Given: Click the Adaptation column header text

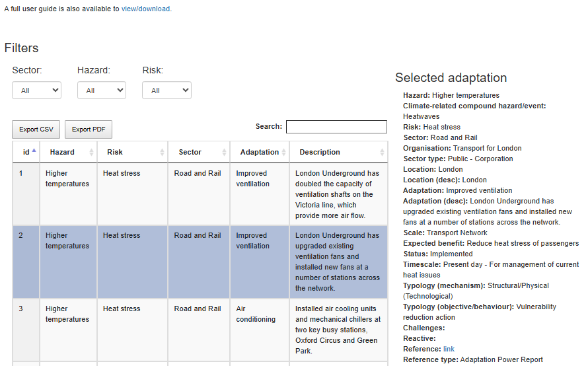Looking at the screenshot, I should [x=259, y=152].
